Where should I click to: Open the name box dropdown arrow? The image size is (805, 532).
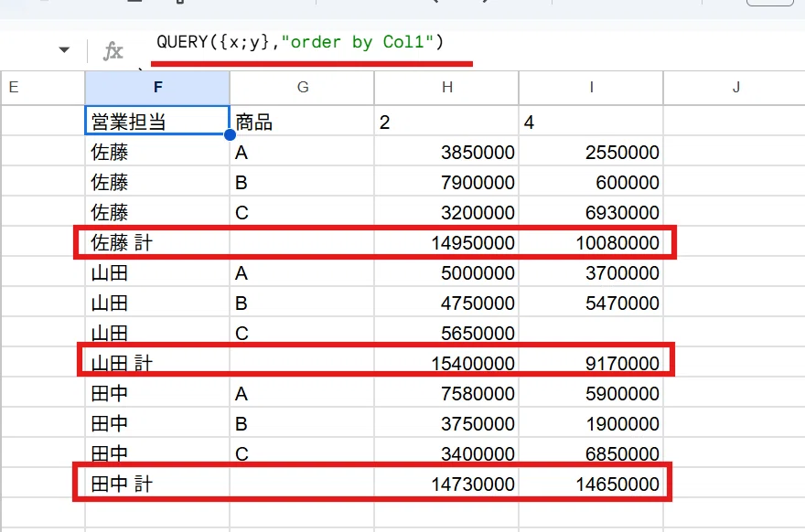click(x=64, y=49)
